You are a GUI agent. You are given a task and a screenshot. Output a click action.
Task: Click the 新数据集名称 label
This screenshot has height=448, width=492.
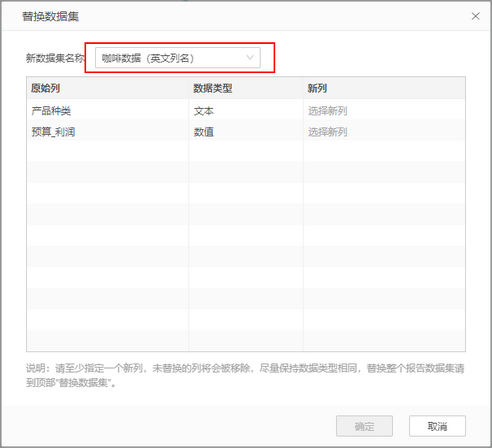coord(55,58)
